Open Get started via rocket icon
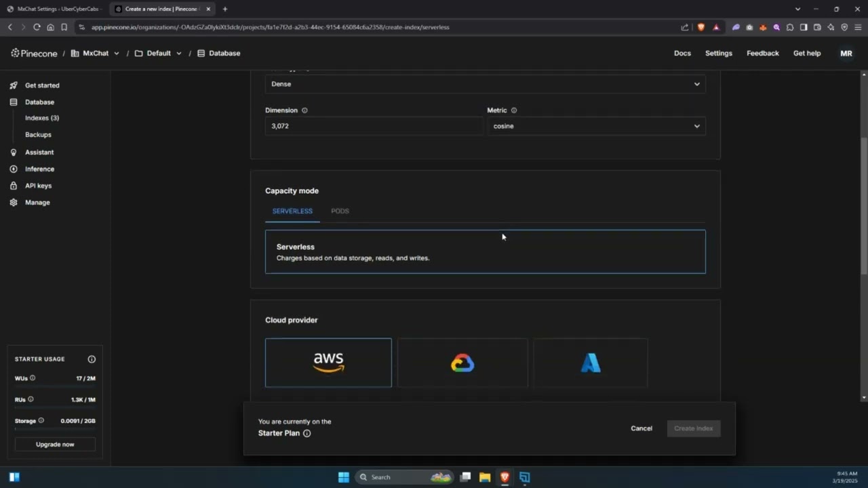 point(14,85)
